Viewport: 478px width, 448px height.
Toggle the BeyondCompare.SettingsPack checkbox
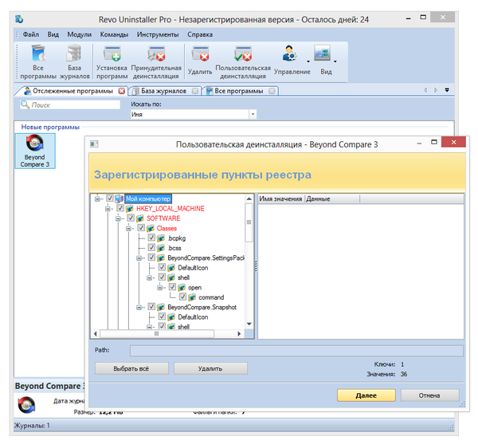pyautogui.click(x=151, y=257)
